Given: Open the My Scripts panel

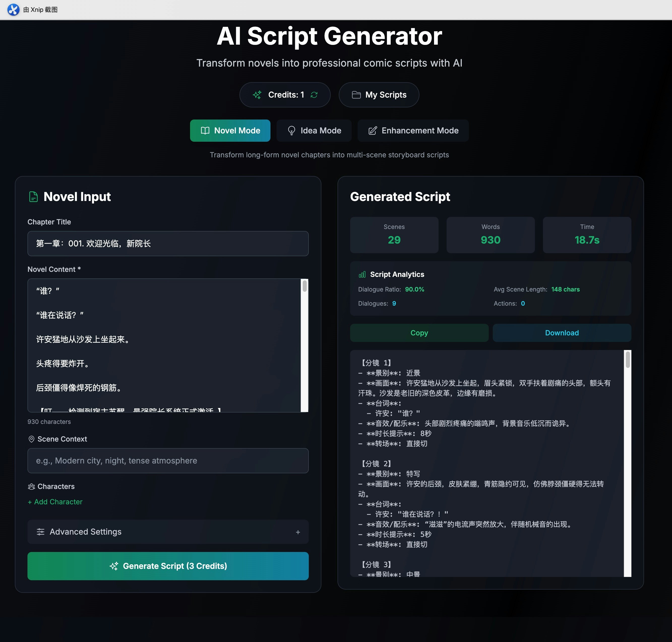Looking at the screenshot, I should click(x=379, y=95).
